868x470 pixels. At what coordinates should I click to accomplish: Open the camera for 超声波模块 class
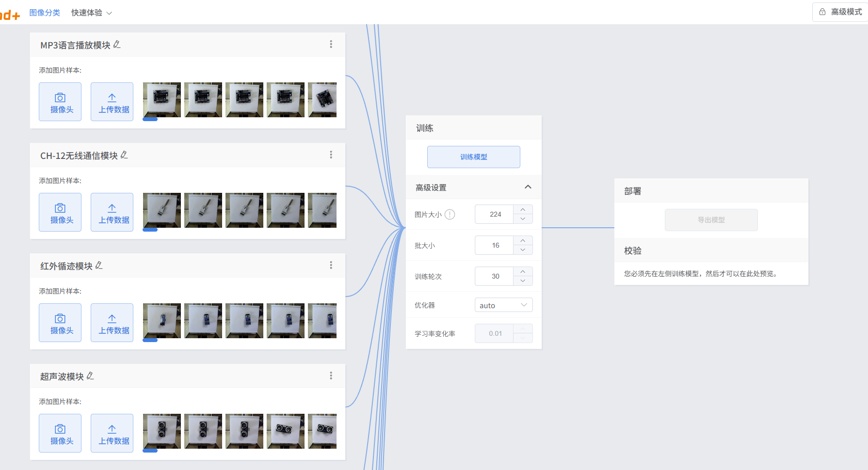pyautogui.click(x=60, y=433)
